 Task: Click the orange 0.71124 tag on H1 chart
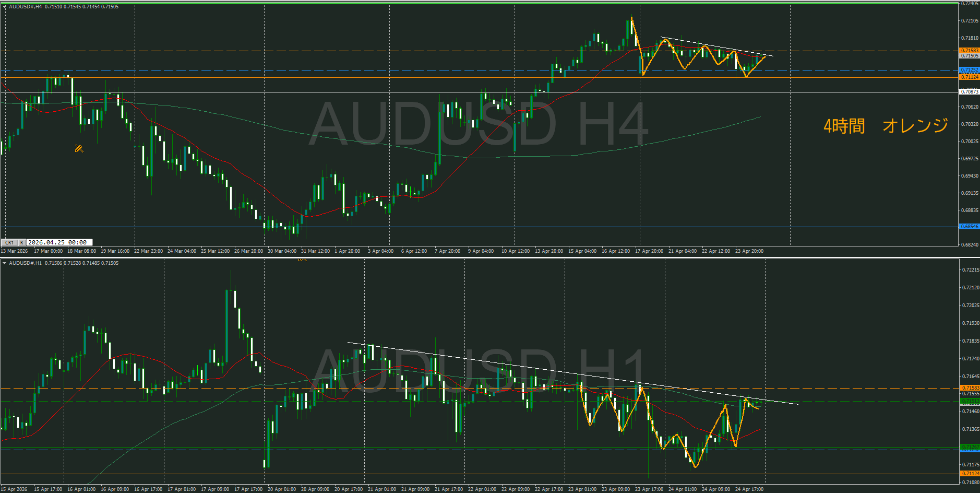(970, 474)
